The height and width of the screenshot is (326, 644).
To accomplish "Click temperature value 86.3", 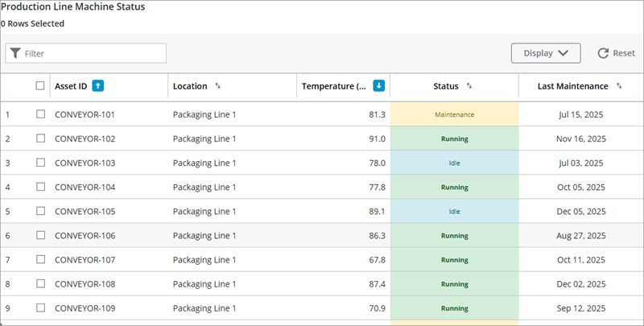I will click(377, 236).
